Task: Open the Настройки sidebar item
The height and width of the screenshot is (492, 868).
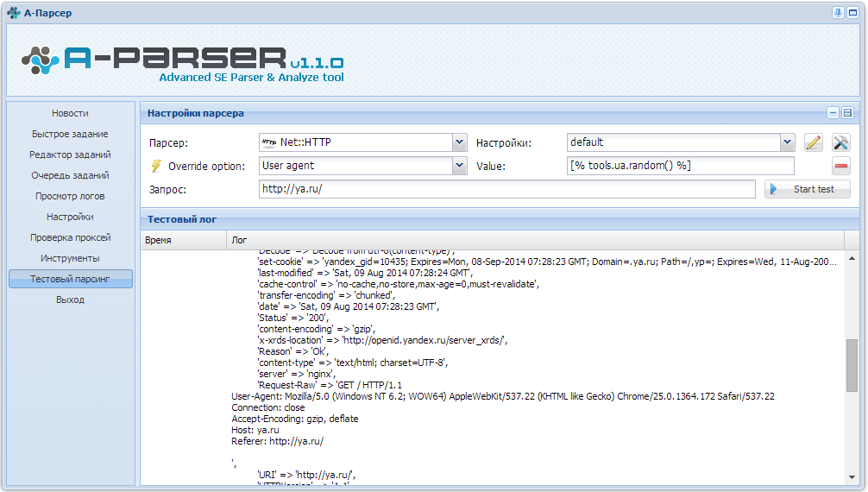Action: tap(70, 217)
